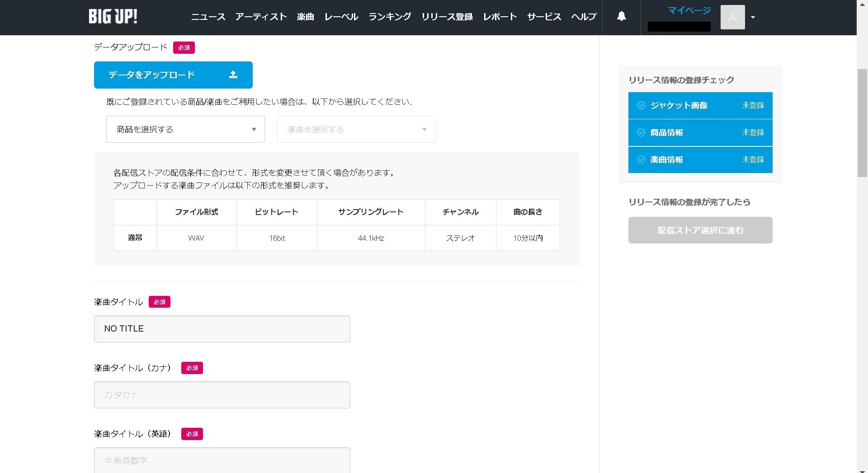Open the 商品を選択する dropdown

[x=185, y=129]
